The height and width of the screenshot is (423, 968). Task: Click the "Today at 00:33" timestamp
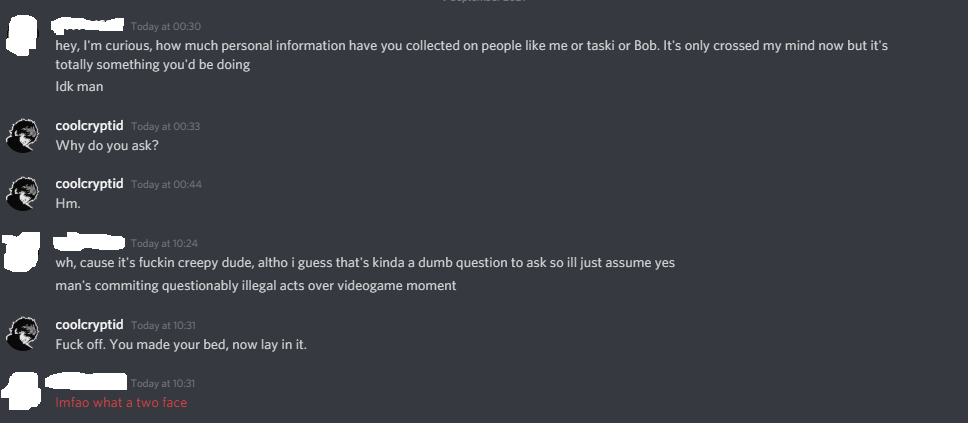[165, 127]
